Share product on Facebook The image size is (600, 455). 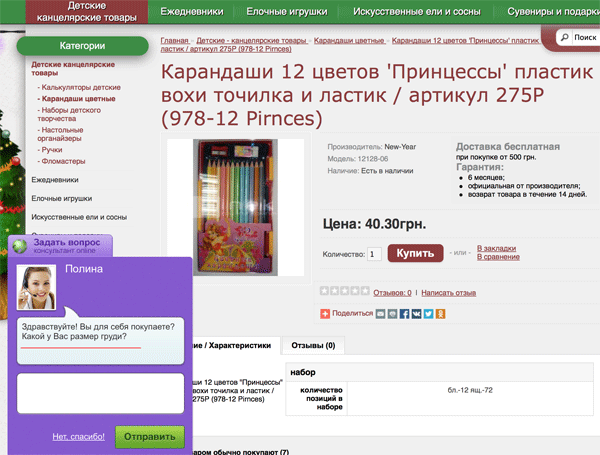[405, 313]
